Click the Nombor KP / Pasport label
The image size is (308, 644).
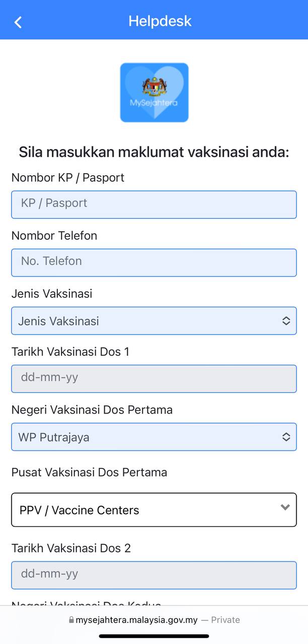[68, 178]
